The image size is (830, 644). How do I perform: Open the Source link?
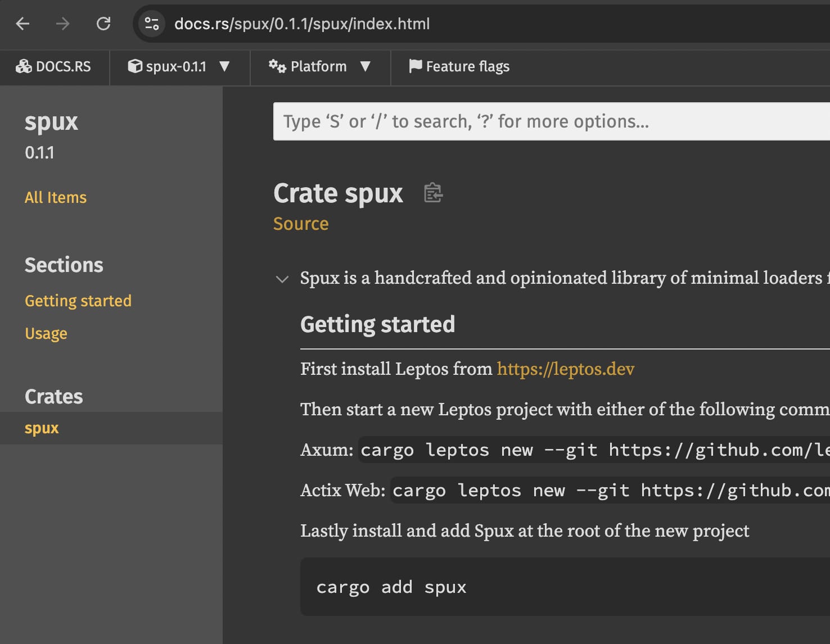tap(301, 224)
